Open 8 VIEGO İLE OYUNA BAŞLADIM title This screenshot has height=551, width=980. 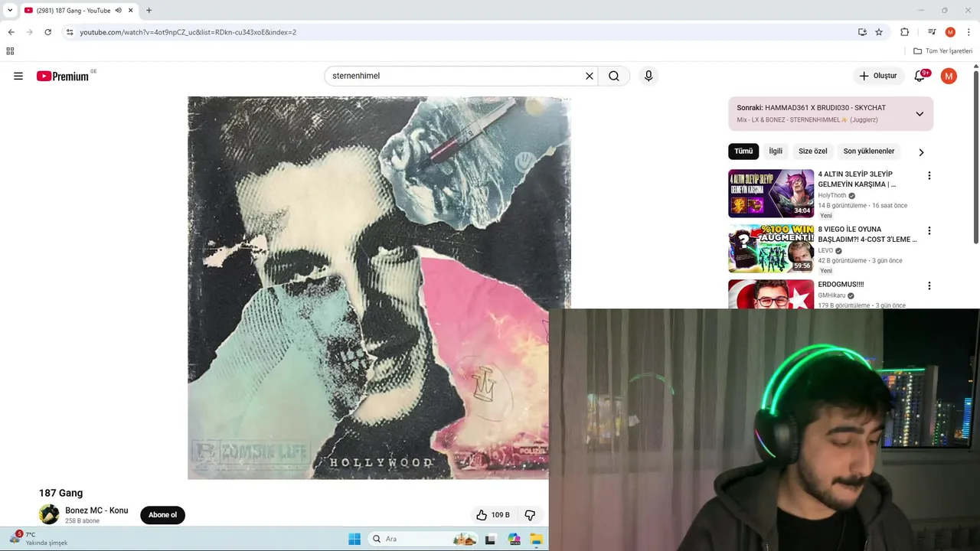867,234
